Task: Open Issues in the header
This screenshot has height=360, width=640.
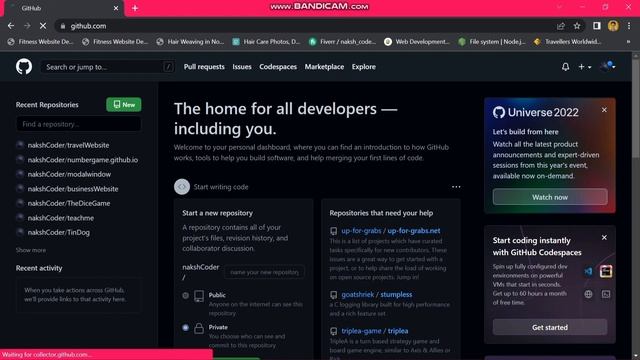Action: tap(242, 67)
